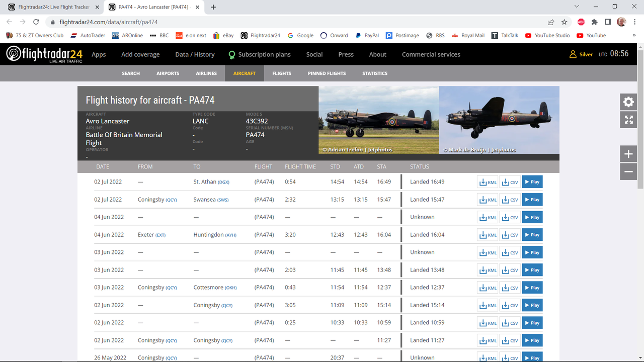Open Commercial services menu
The height and width of the screenshot is (362, 644).
[431, 54]
